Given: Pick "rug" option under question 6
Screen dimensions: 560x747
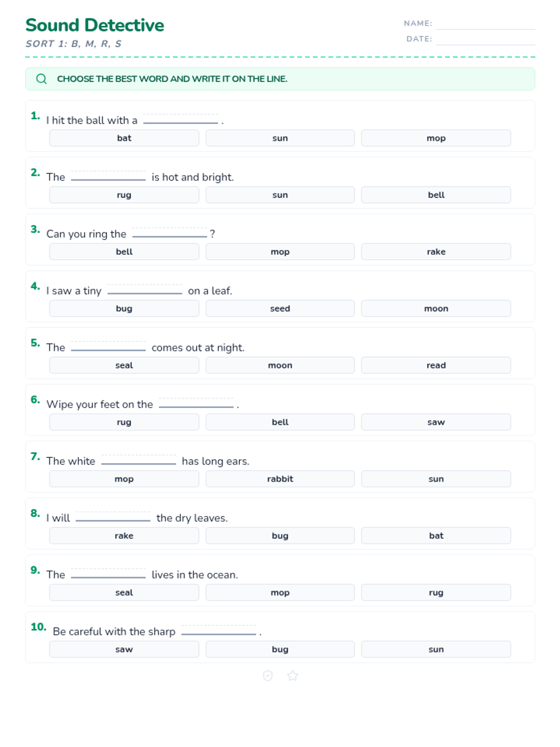Looking at the screenshot, I should click(x=124, y=422).
